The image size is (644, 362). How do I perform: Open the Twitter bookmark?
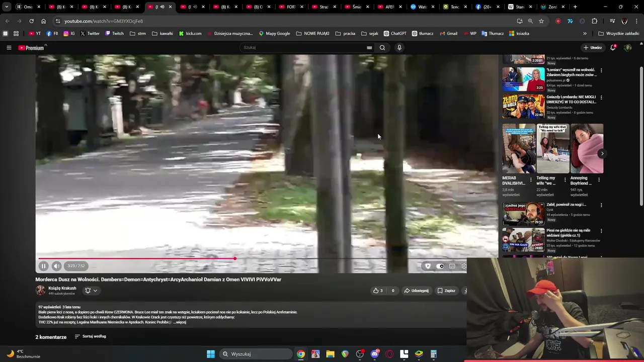point(90,34)
